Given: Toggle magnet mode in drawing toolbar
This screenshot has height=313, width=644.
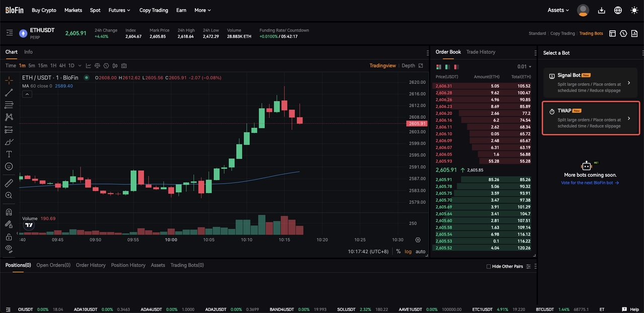Looking at the screenshot, I should [9, 212].
